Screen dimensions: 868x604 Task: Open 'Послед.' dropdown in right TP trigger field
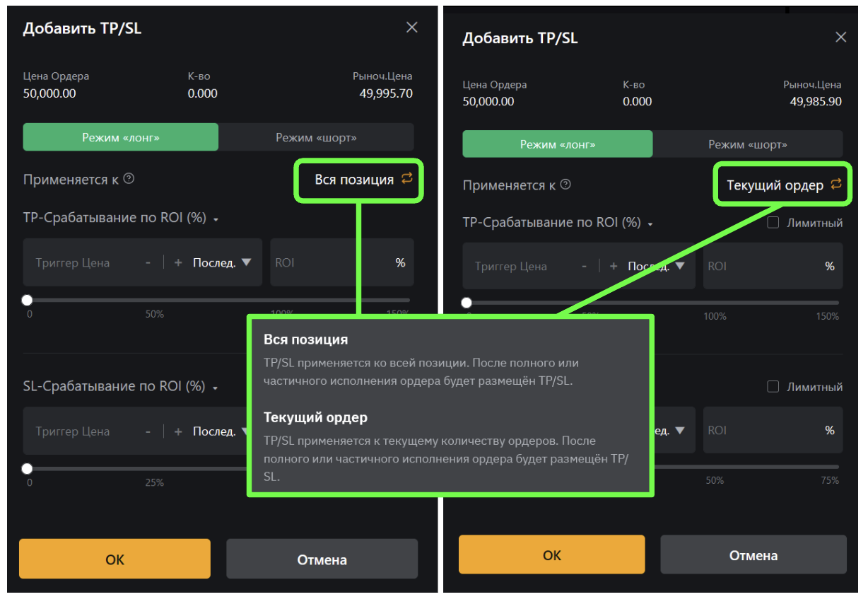tap(657, 267)
